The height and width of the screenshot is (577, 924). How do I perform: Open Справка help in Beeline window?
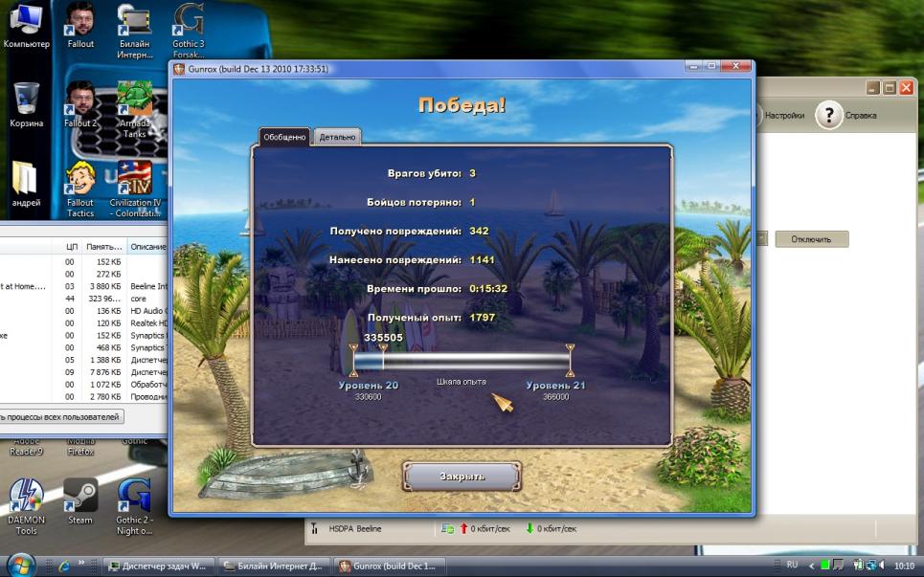pyautogui.click(x=846, y=116)
